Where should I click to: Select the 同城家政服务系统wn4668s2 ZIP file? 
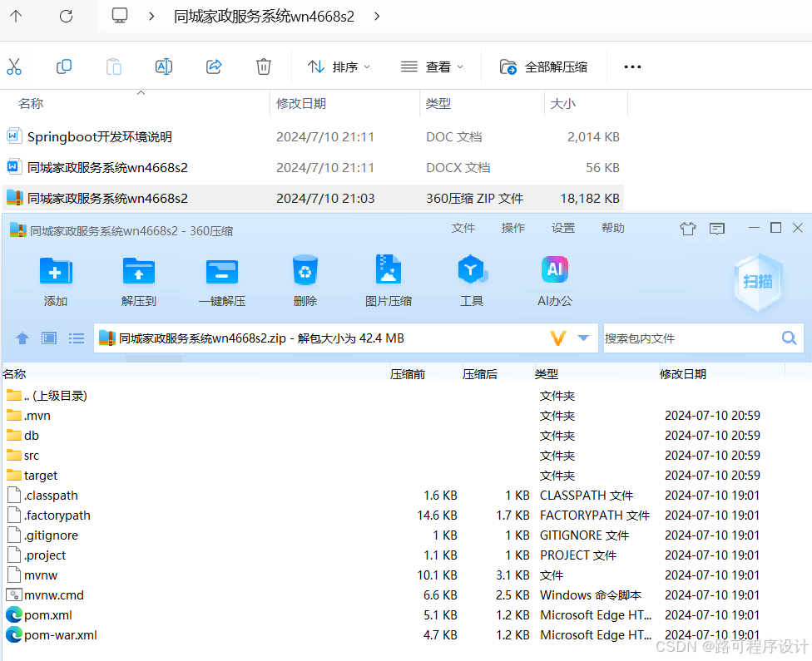click(313, 198)
